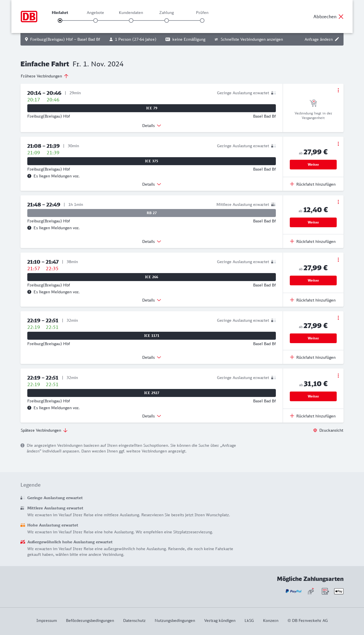Expand Details for ICE 2927 connection
This screenshot has width=364, height=635.
[152, 416]
